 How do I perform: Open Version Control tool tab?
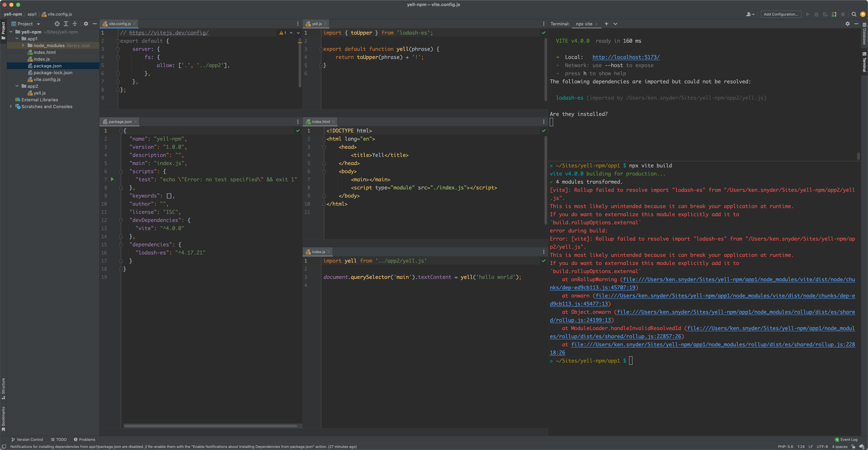27,439
